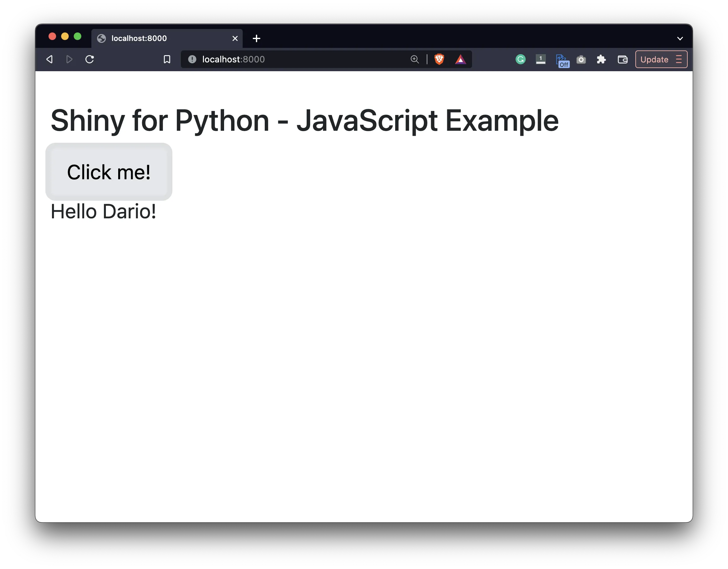Open the tab overview chevron dropdown
This screenshot has height=569, width=728.
680,38
